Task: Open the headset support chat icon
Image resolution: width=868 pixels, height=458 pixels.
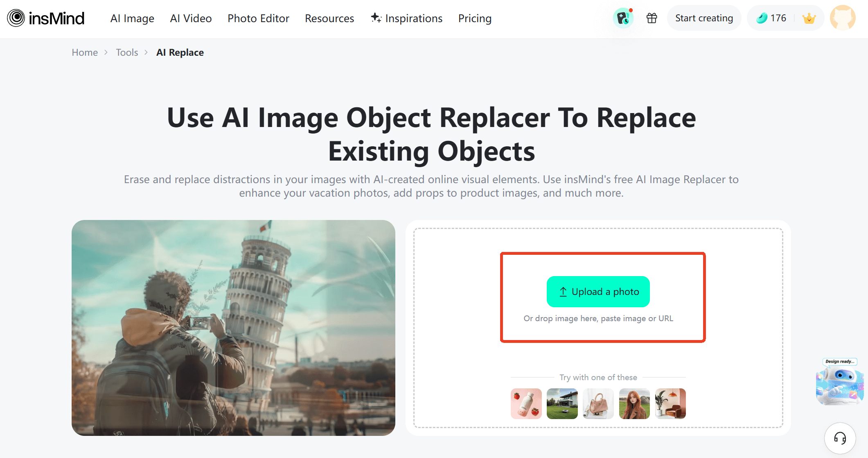Action: (x=840, y=438)
